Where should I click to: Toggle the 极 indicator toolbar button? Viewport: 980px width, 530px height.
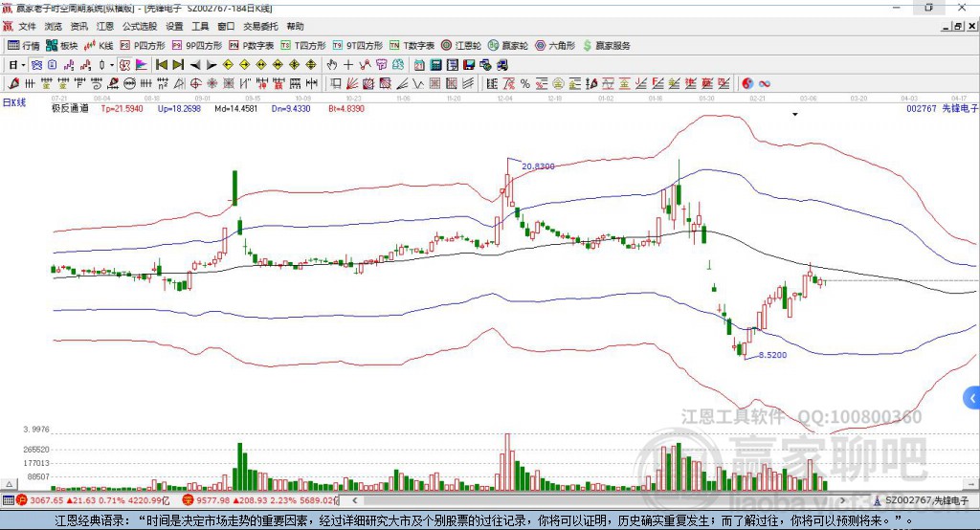click(x=125, y=64)
